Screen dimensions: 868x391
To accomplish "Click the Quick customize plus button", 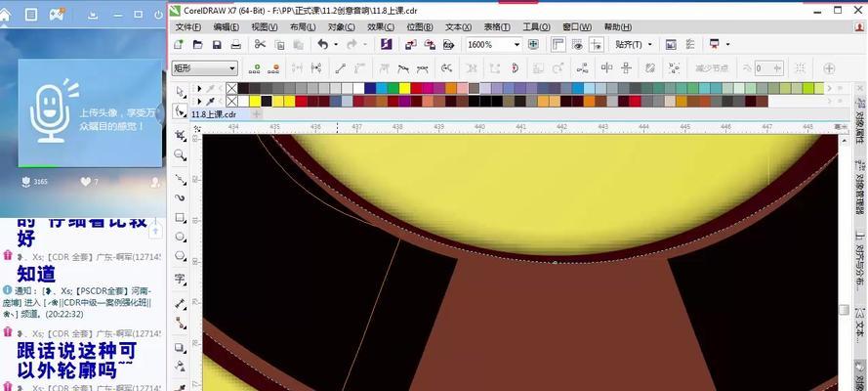I will coord(829,68).
